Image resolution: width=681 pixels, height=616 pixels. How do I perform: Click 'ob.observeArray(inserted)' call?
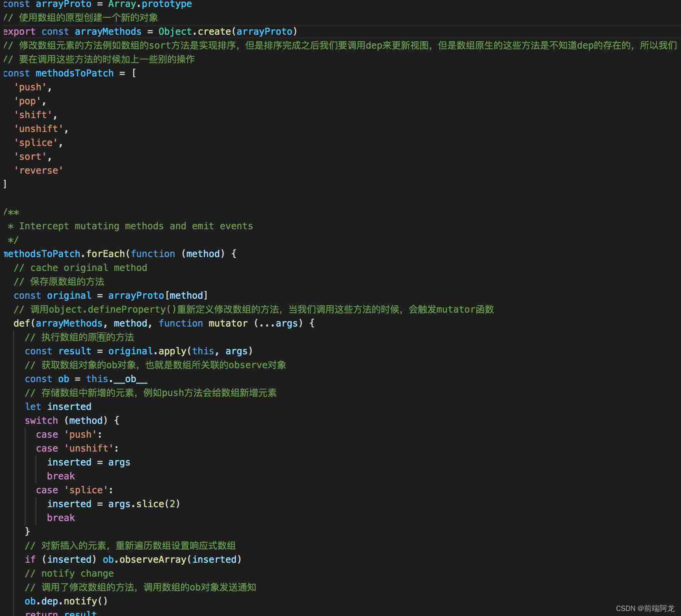pos(172,560)
